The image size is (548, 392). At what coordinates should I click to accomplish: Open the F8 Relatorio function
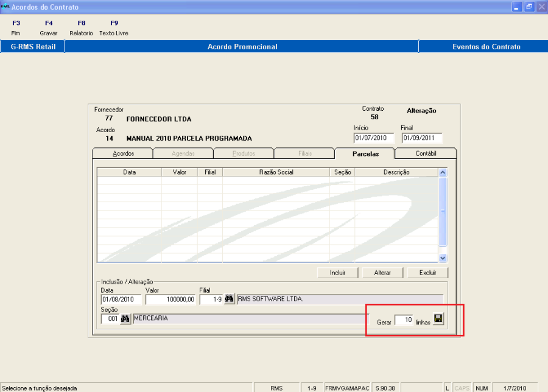click(x=81, y=28)
